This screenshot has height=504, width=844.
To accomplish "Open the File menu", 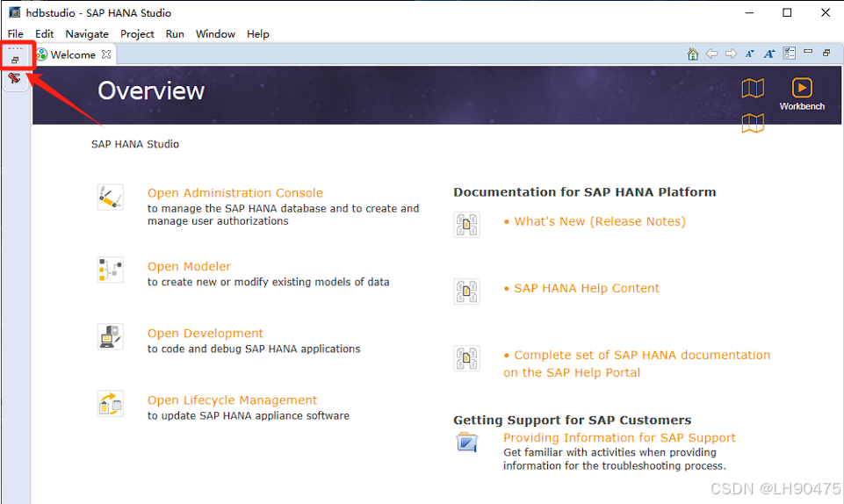I will tap(15, 34).
